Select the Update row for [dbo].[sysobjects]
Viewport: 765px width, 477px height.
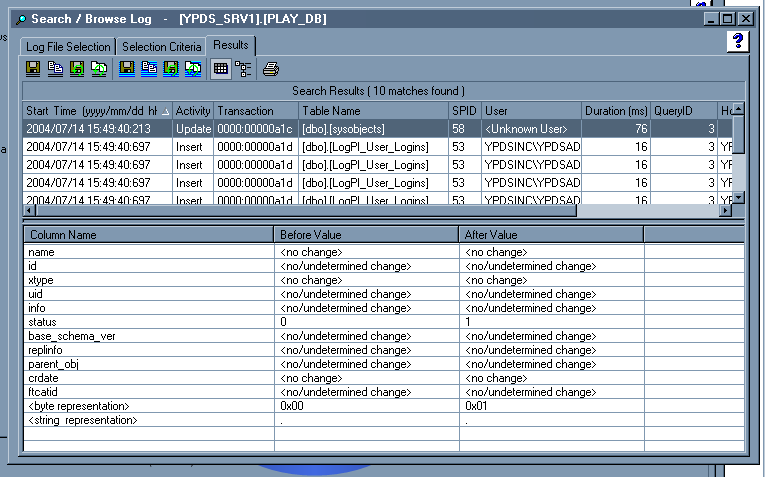340,129
